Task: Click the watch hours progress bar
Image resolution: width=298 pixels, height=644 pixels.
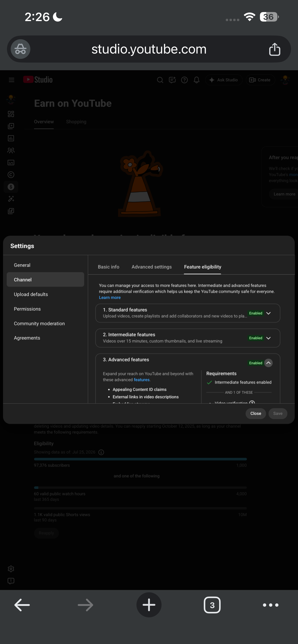Action: click(140, 488)
